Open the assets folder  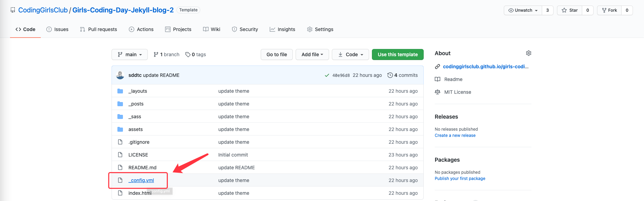(135, 129)
